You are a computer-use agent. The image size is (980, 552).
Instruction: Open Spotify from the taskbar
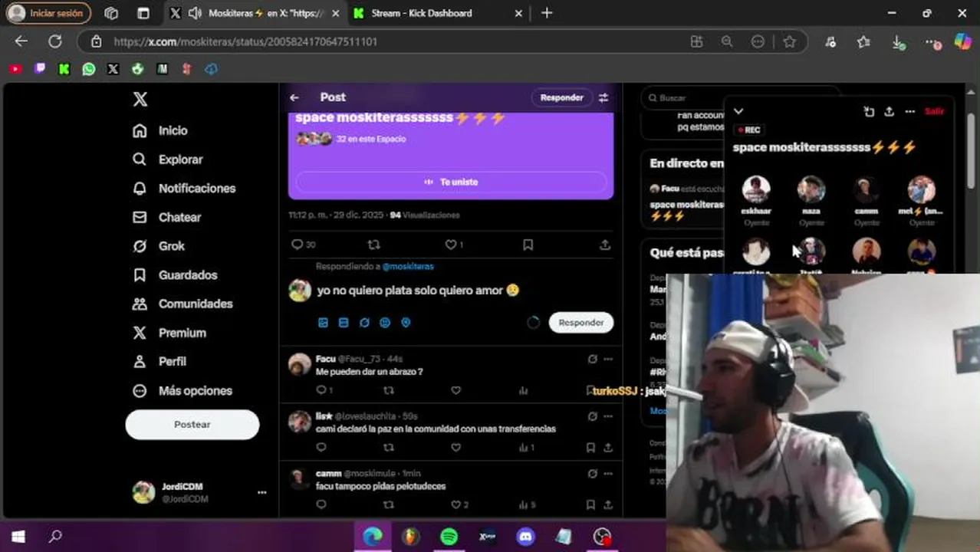[449, 537]
